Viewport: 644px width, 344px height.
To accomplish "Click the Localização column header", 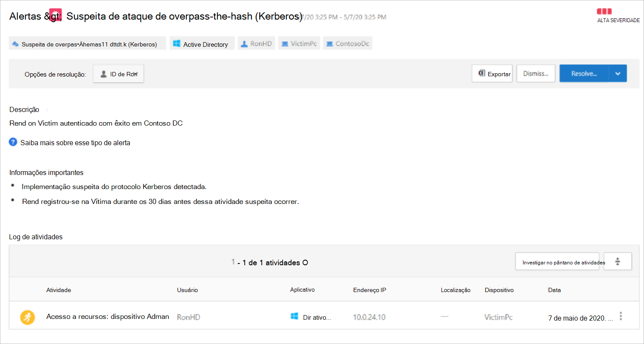I will pos(455,290).
